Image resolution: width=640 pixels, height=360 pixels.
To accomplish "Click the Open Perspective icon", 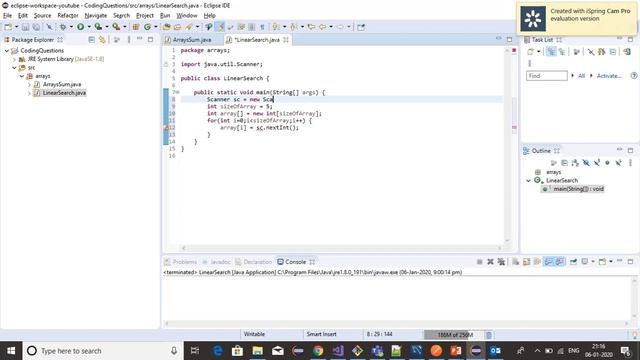I will pyautogui.click(x=361, y=27).
